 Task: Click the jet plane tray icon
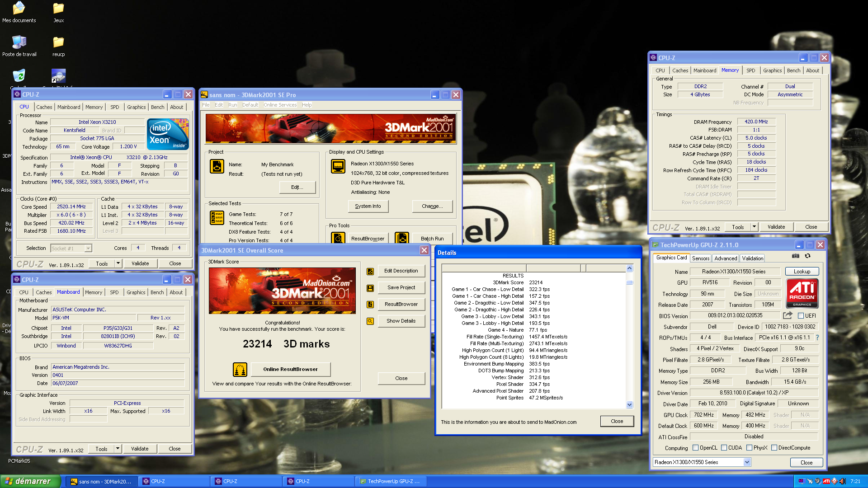[x=810, y=481]
